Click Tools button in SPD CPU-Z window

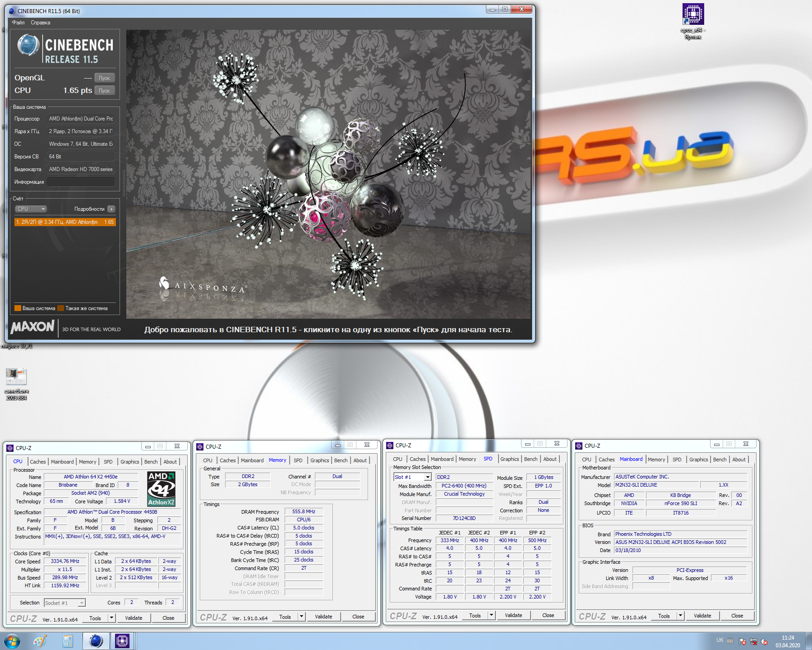click(x=475, y=615)
